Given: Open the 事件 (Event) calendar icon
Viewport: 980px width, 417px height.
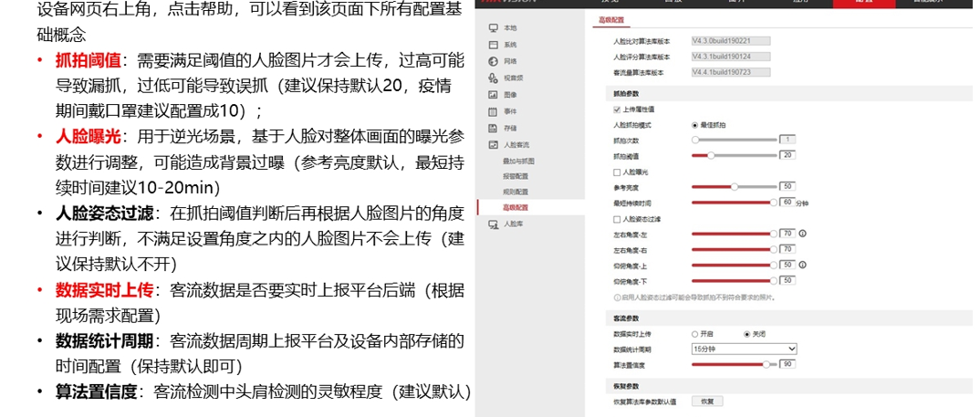Looking at the screenshot, I should tap(493, 111).
